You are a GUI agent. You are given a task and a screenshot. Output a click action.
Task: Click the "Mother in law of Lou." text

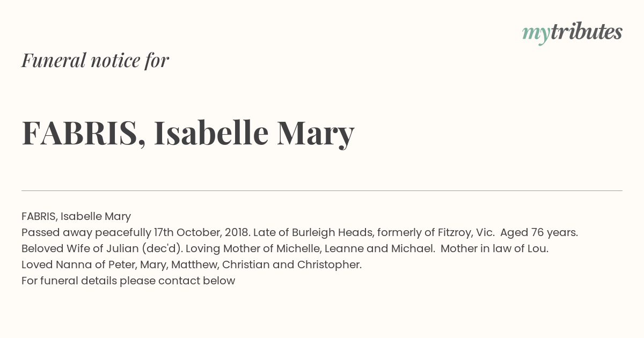(494, 248)
